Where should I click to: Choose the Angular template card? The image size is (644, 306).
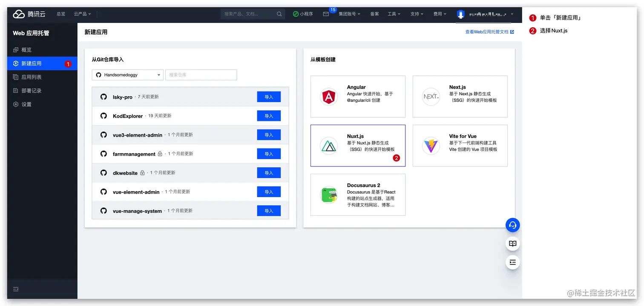[x=358, y=97]
